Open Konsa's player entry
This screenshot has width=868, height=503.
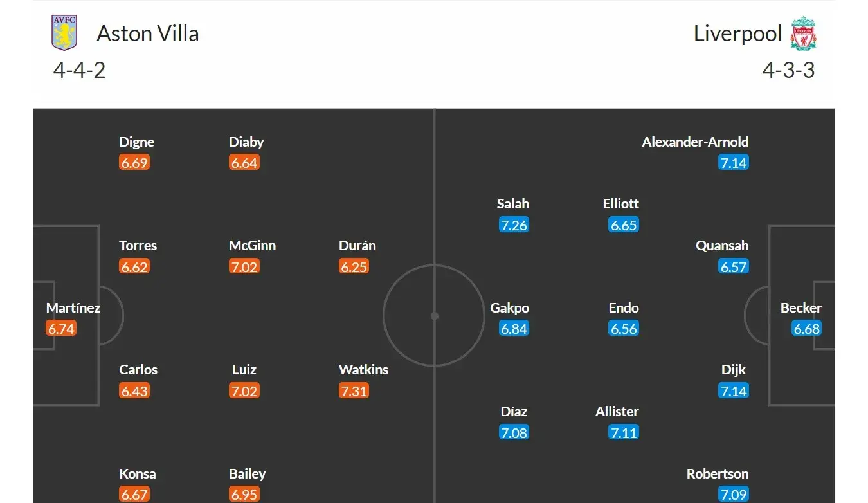pyautogui.click(x=137, y=474)
